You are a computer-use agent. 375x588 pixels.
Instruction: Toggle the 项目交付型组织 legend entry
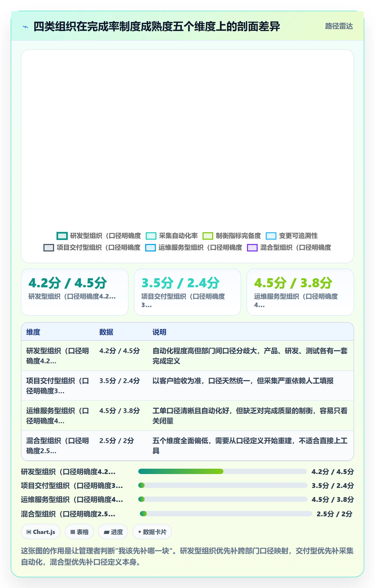click(92, 248)
